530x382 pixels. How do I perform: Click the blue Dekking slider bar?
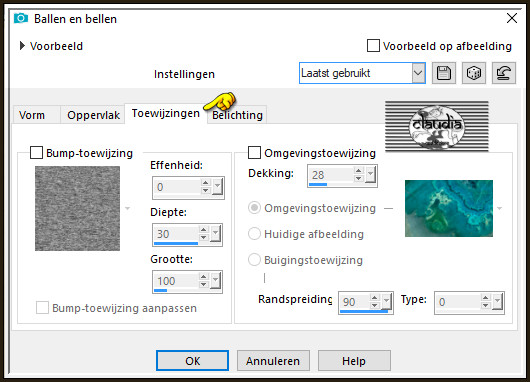[318, 184]
